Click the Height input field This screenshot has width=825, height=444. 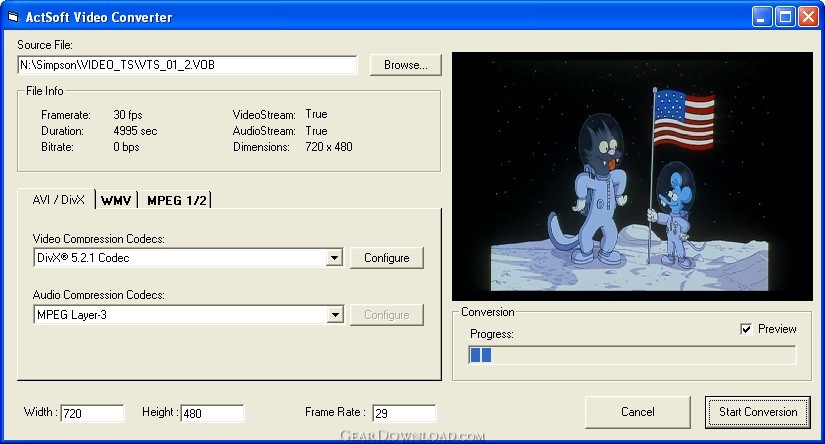212,413
